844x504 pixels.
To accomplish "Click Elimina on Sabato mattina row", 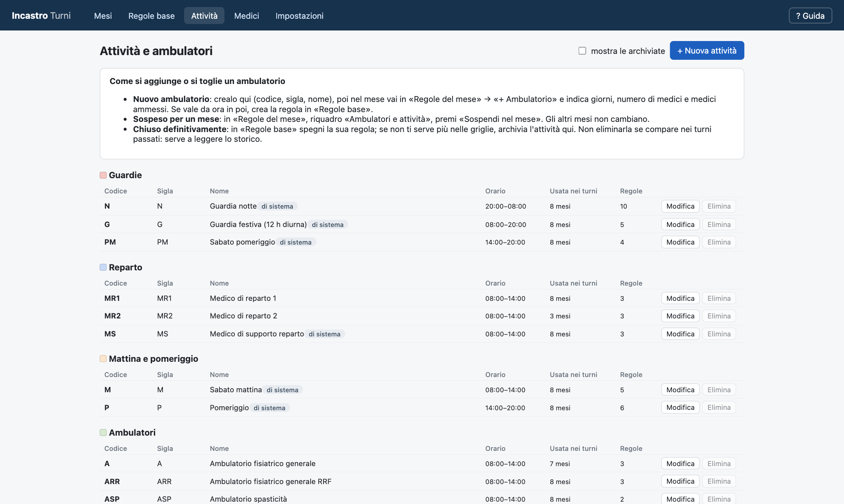I will 719,390.
